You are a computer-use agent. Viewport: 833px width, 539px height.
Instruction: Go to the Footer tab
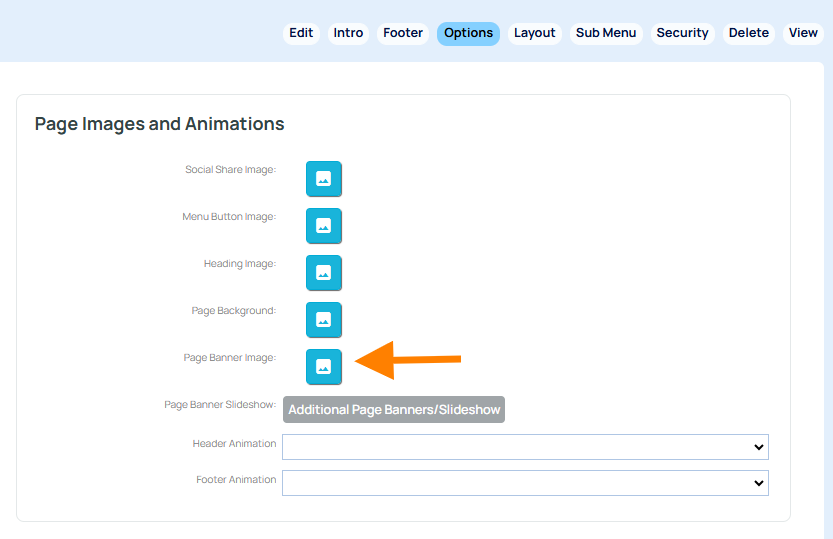point(403,33)
